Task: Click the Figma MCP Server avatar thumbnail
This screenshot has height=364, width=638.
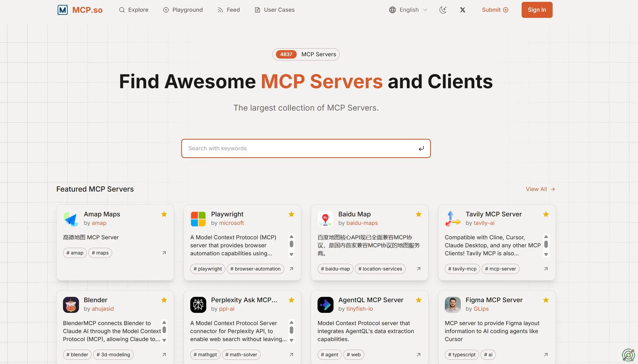Action: coord(453,305)
